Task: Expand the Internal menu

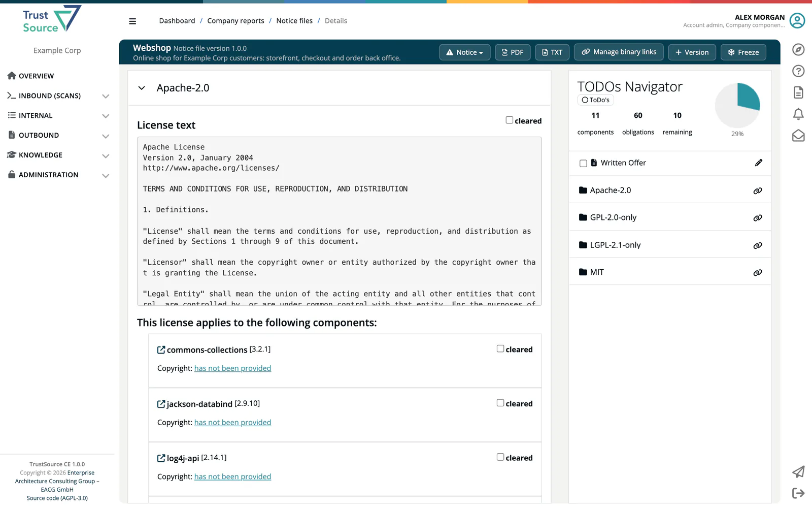Action: coord(58,115)
